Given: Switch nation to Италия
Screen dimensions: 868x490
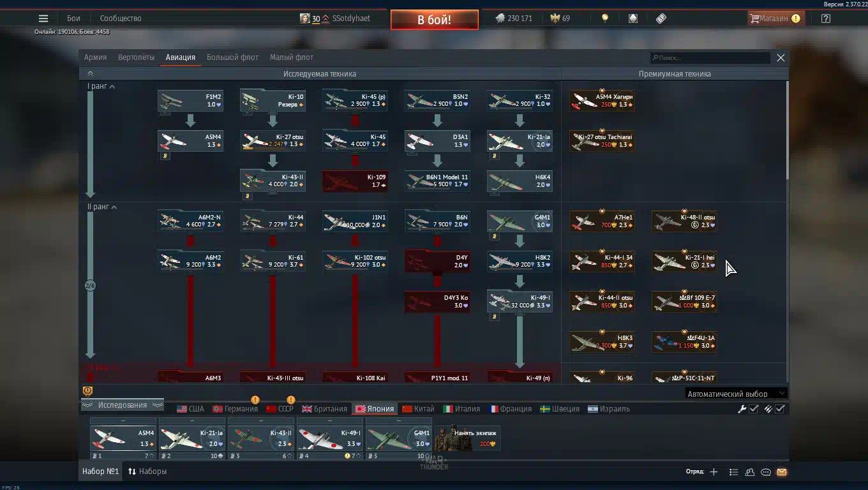Looking at the screenshot, I should coord(461,409).
